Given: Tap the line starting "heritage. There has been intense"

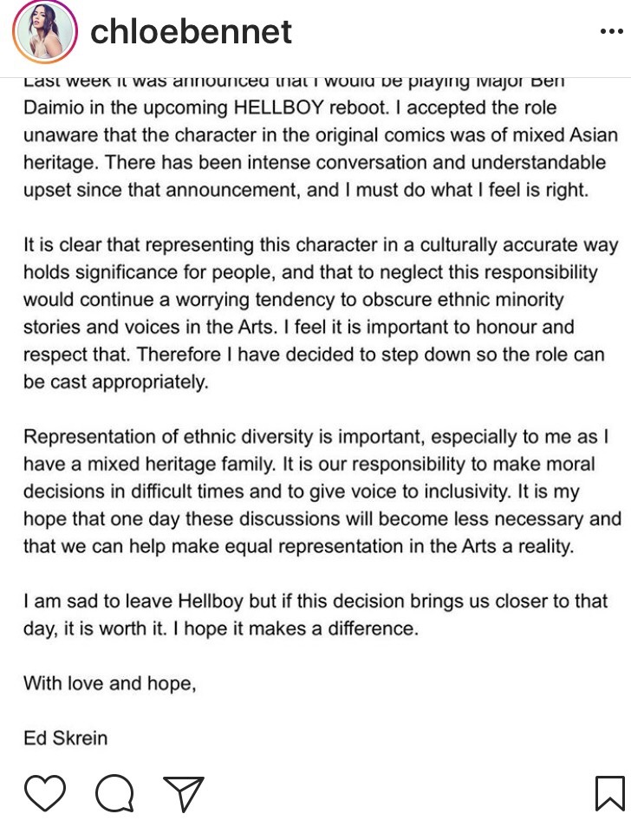Looking at the screenshot, I should tap(315, 163).
